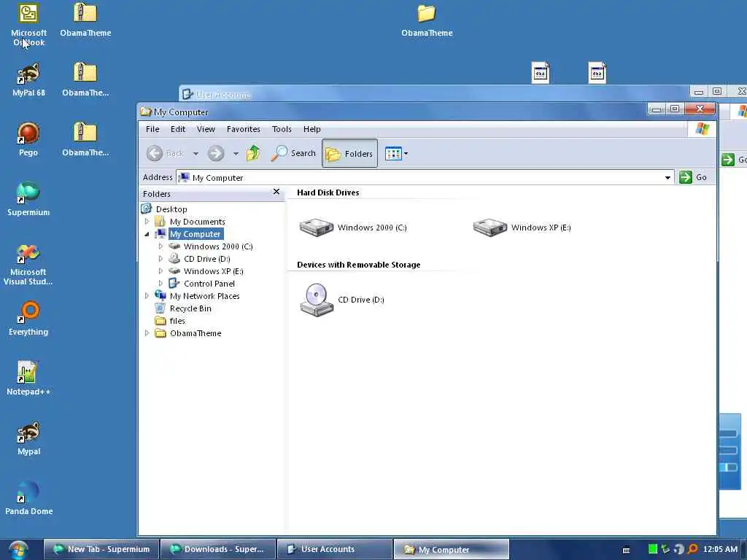This screenshot has width=747, height=560.
Task: Click the Go button beside the address bar
Action: (693, 177)
